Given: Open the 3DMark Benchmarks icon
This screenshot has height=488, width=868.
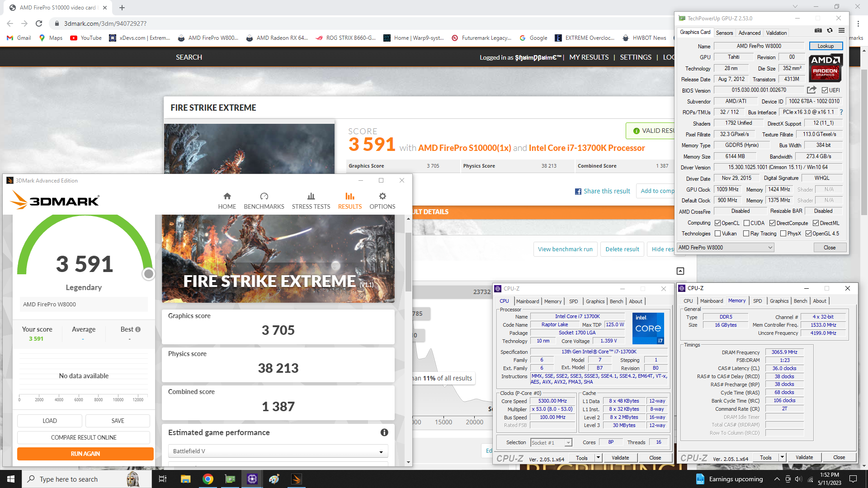Looking at the screenshot, I should click(264, 196).
